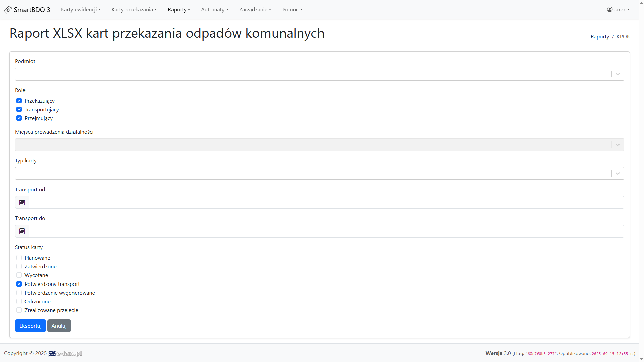Enable the Zatwierdzone status checkbox
The width and height of the screenshot is (644, 362).
[19, 266]
